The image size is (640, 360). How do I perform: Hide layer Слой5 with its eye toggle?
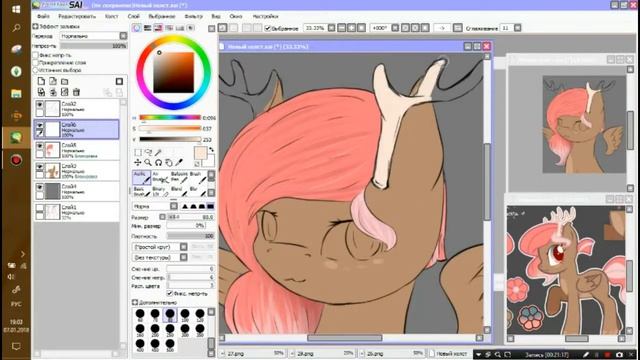point(40,146)
